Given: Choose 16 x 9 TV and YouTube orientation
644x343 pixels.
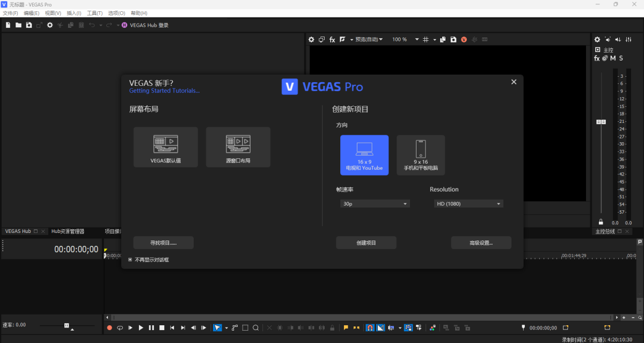Looking at the screenshot, I should pos(364,155).
